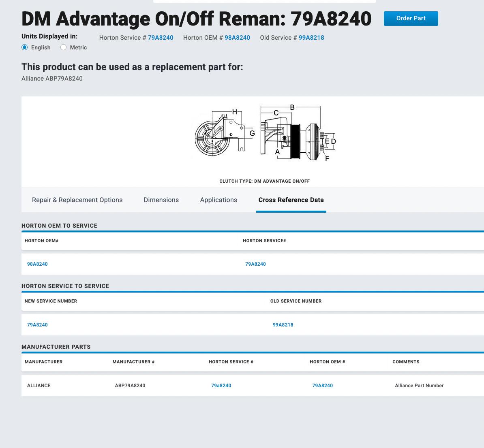Click Alliance Part Number comment cell

(419, 386)
